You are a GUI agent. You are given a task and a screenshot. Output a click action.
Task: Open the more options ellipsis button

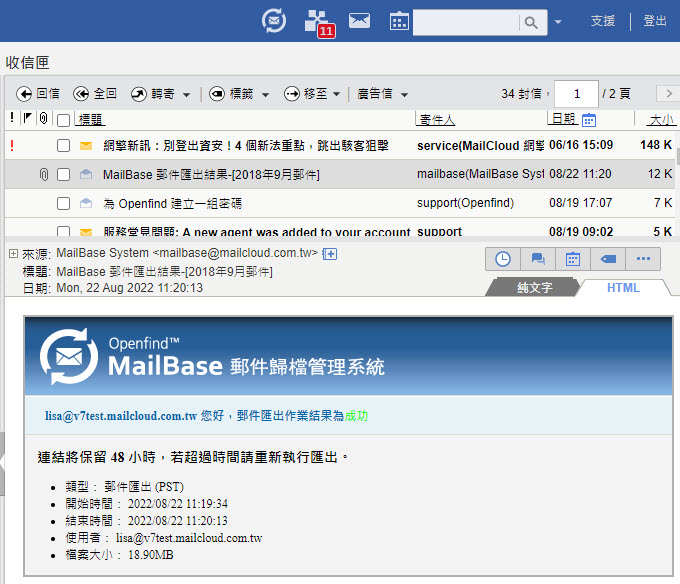643,259
